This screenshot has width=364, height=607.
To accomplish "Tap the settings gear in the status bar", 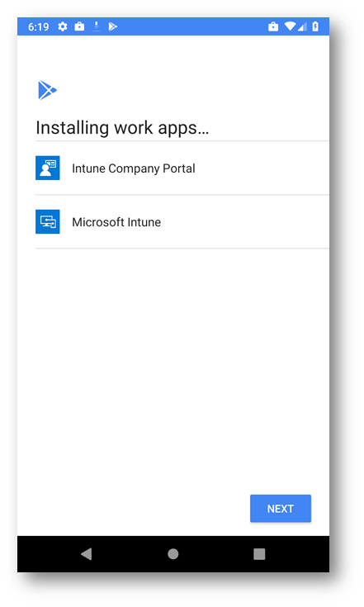I will click(63, 26).
